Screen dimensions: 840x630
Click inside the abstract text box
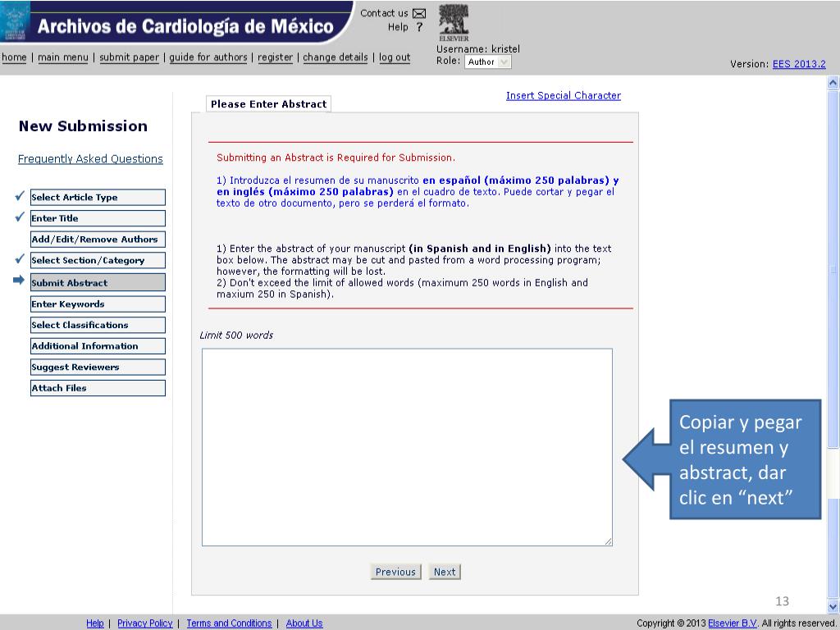pyautogui.click(x=407, y=447)
